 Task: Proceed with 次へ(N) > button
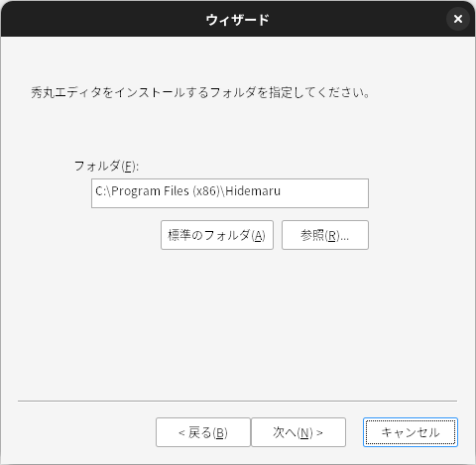click(298, 432)
